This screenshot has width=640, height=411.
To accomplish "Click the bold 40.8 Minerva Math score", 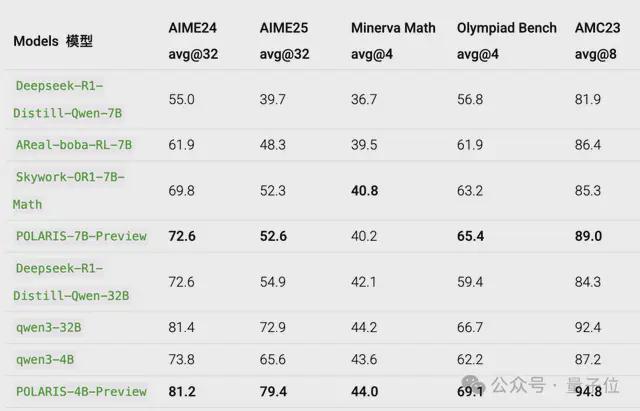I will pos(364,191).
